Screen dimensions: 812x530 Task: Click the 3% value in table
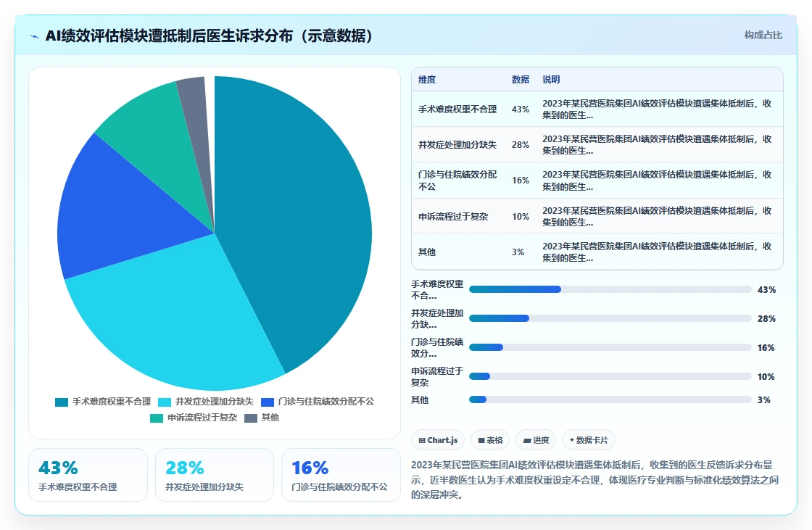pyautogui.click(x=518, y=252)
